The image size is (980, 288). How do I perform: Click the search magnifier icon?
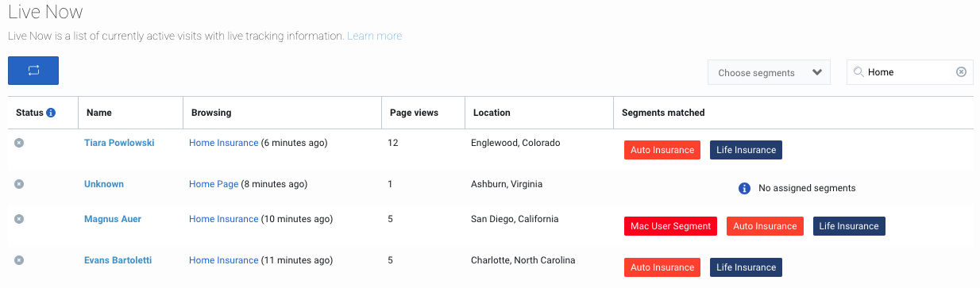[858, 72]
